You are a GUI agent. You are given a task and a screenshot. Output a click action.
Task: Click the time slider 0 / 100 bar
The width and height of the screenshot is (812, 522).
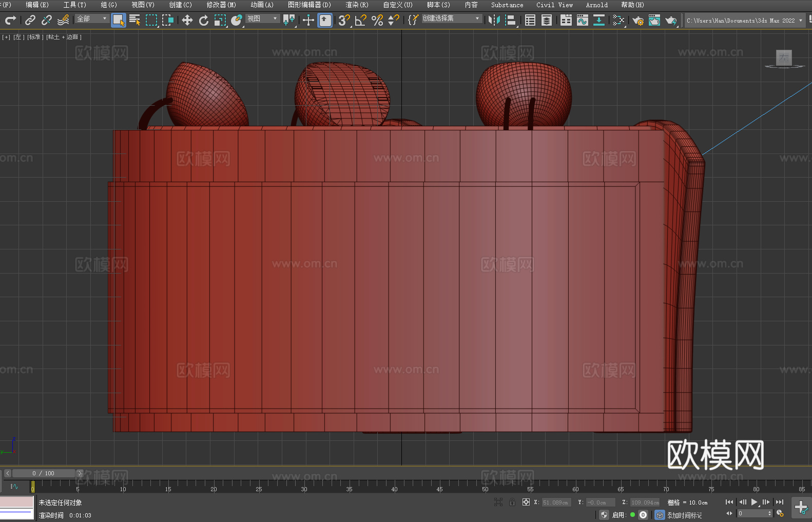coord(44,473)
